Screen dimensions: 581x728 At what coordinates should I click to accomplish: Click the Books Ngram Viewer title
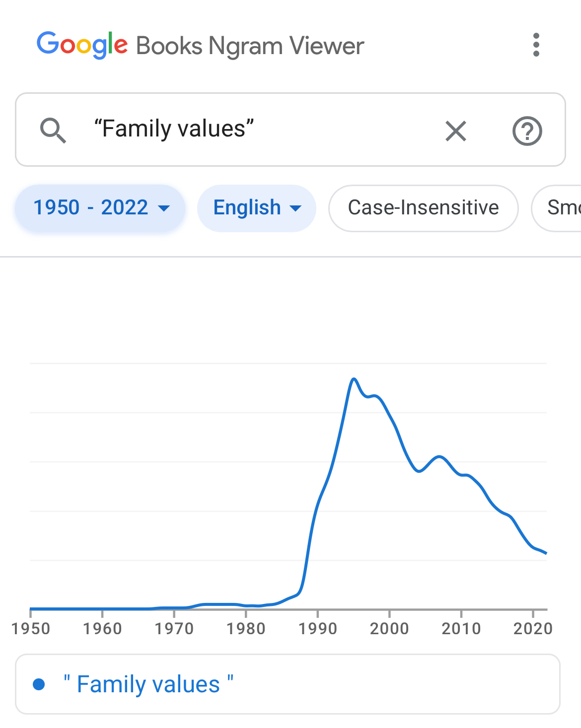[250, 46]
